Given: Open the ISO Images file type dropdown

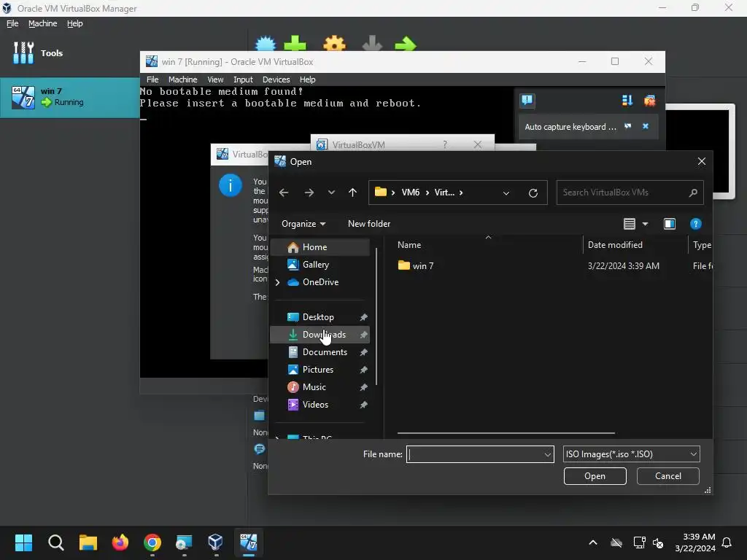Looking at the screenshot, I should click(631, 454).
